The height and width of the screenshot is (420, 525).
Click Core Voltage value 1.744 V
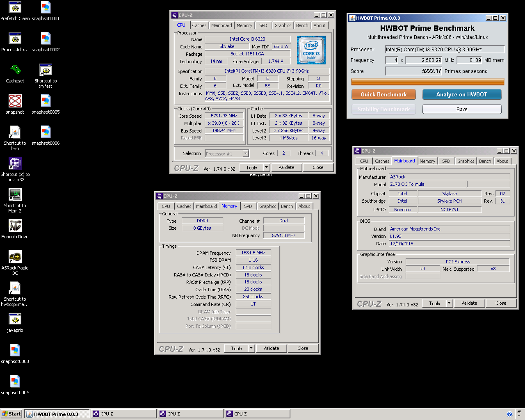[275, 61]
